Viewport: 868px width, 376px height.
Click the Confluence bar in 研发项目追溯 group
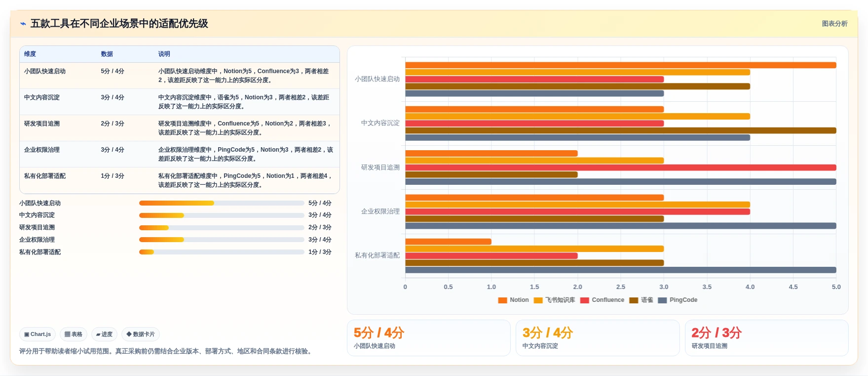(621, 167)
